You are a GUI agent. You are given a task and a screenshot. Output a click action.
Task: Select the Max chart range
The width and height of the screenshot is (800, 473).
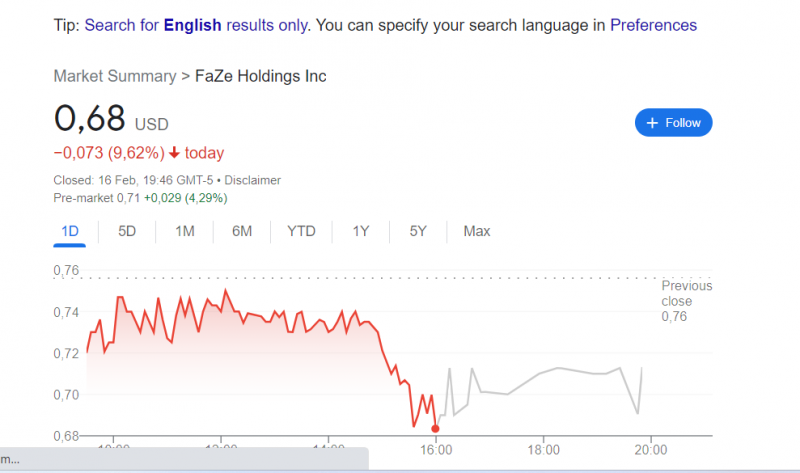[477, 231]
